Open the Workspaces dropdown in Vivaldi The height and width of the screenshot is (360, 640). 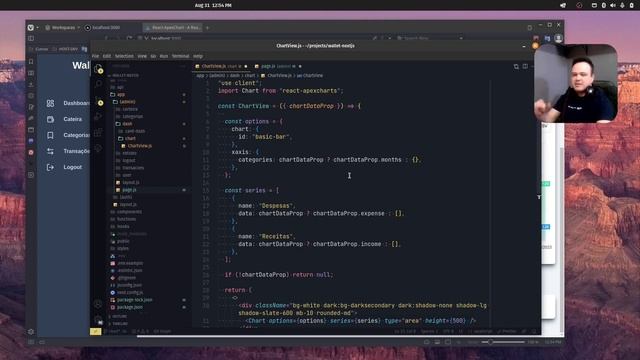click(62, 28)
